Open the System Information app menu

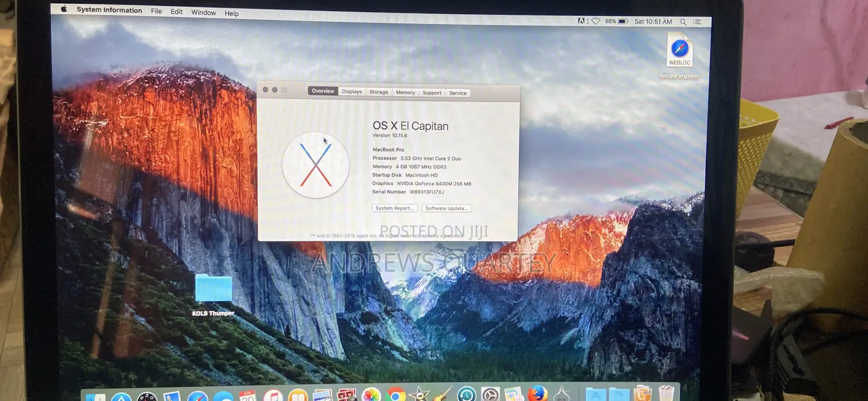[x=109, y=10]
